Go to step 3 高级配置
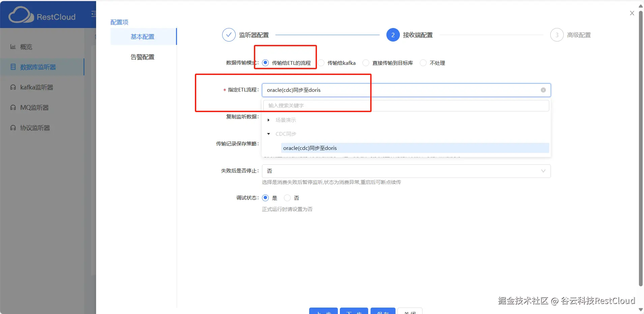The width and height of the screenshot is (644, 314). (x=570, y=35)
